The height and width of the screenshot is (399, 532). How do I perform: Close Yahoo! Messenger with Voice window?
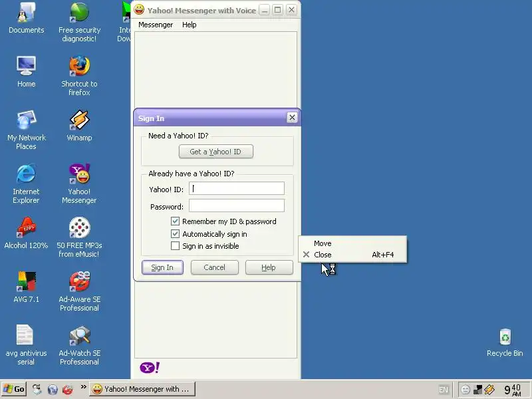[291, 10]
